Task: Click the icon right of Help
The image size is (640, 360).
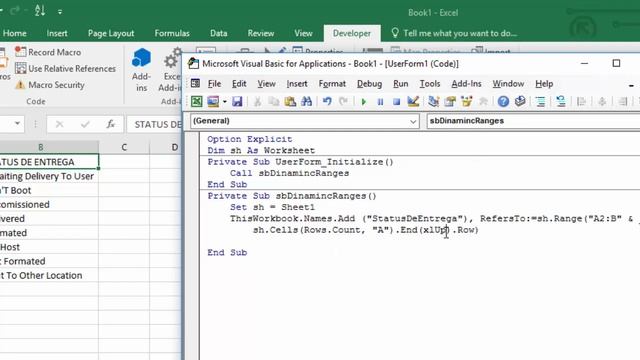Action: click(x=520, y=101)
